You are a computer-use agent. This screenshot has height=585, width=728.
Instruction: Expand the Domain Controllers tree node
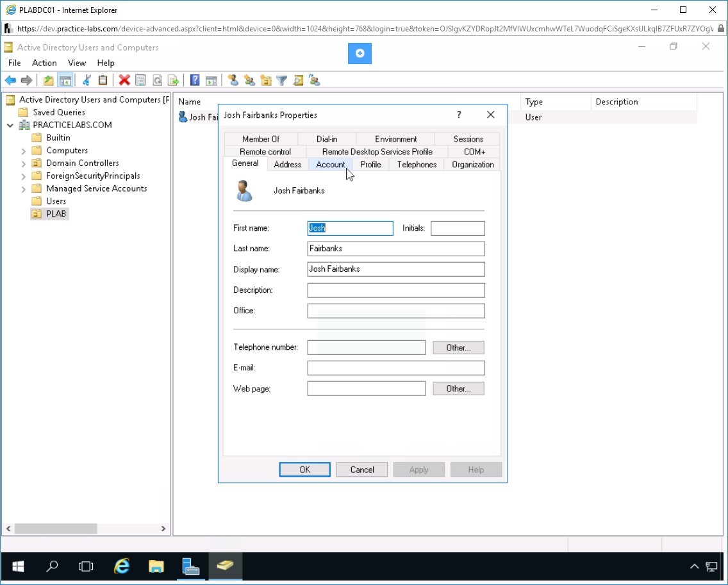(23, 163)
